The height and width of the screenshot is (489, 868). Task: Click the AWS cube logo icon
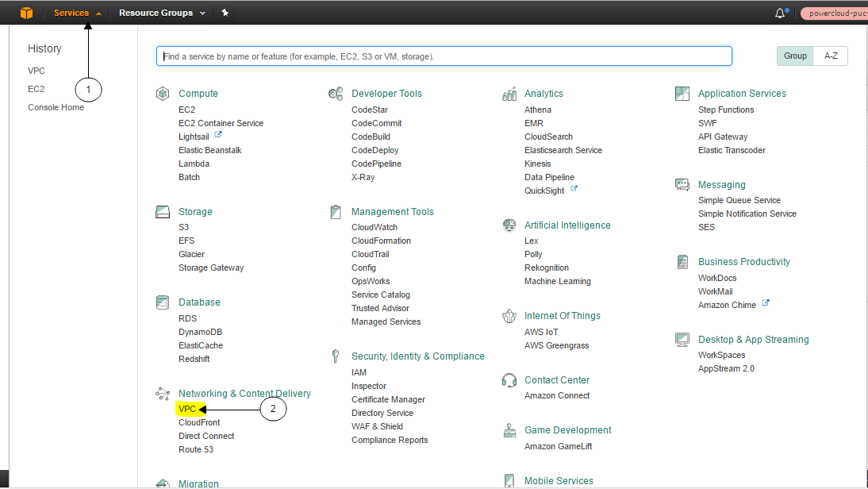click(26, 13)
